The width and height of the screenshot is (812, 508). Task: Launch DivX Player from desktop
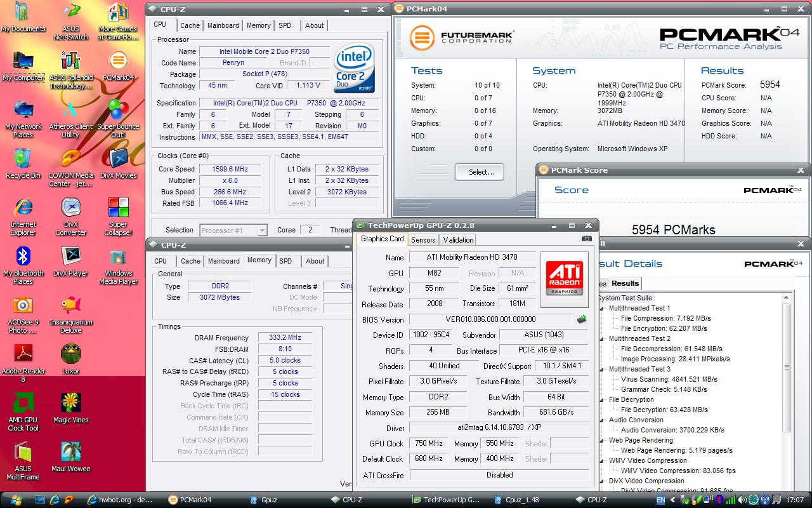click(x=70, y=262)
